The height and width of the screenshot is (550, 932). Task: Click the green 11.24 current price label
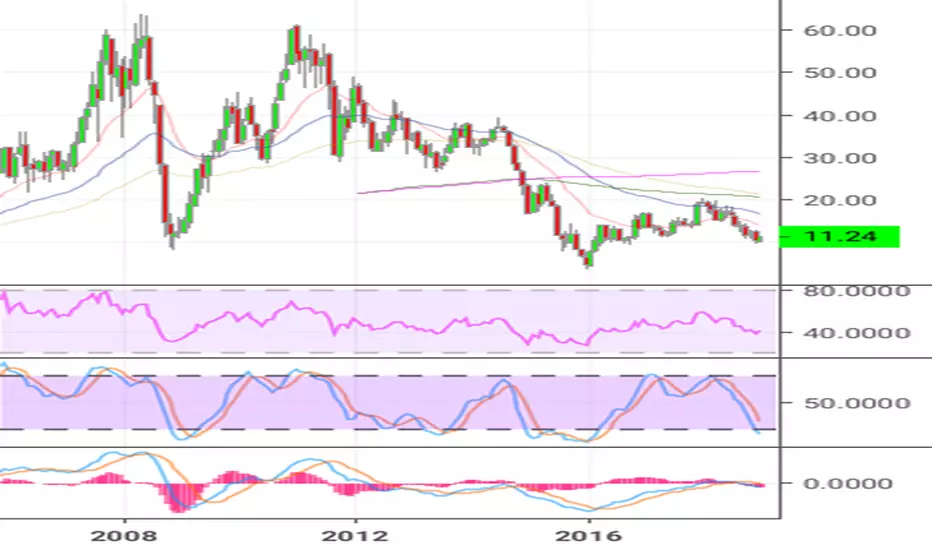839,237
